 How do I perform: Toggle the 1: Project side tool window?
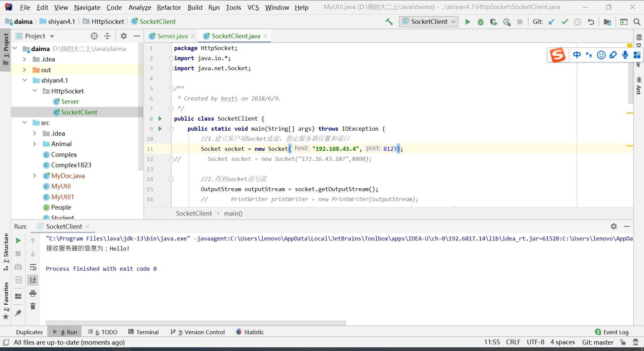[x=6, y=50]
